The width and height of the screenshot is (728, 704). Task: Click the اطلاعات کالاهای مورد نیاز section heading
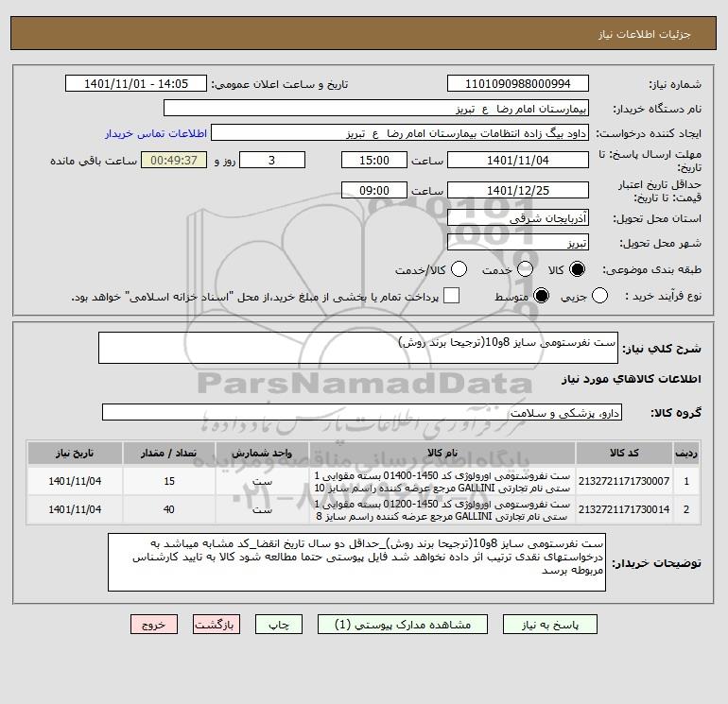(x=631, y=379)
